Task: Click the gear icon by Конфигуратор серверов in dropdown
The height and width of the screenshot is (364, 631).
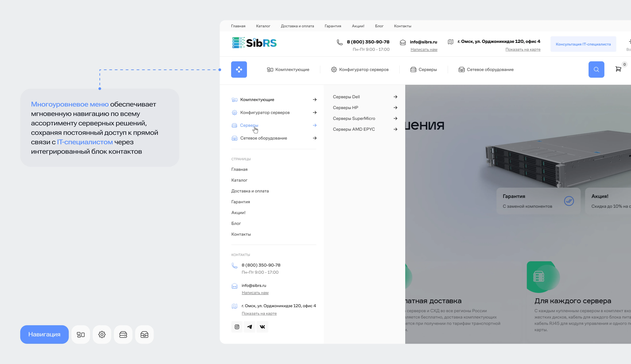Action: coord(235,112)
